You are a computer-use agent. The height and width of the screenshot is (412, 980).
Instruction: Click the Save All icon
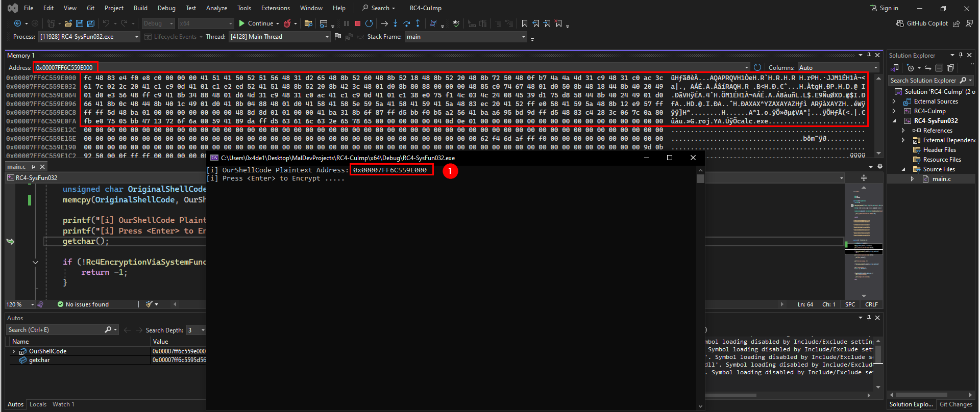coord(91,23)
